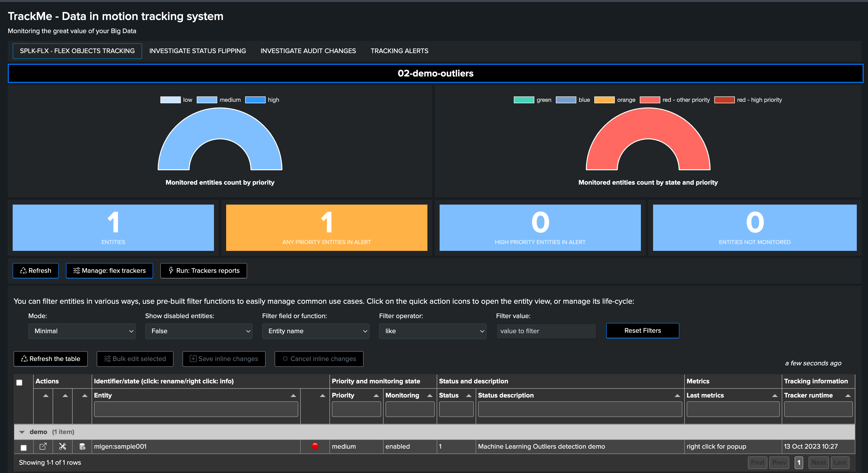Open entity view icon for mlgen:sample001
The image size is (868, 473).
43,446
